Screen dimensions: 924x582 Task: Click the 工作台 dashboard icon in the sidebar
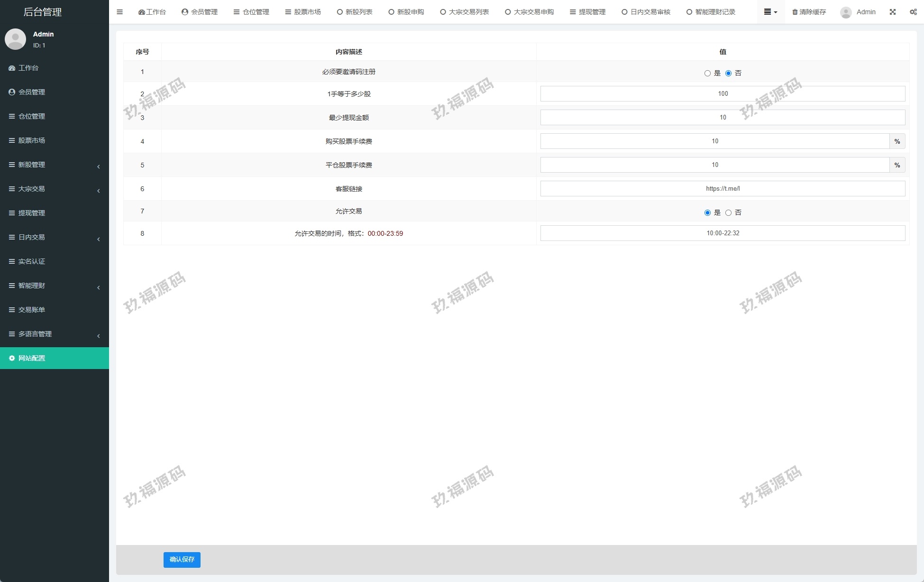(12, 68)
